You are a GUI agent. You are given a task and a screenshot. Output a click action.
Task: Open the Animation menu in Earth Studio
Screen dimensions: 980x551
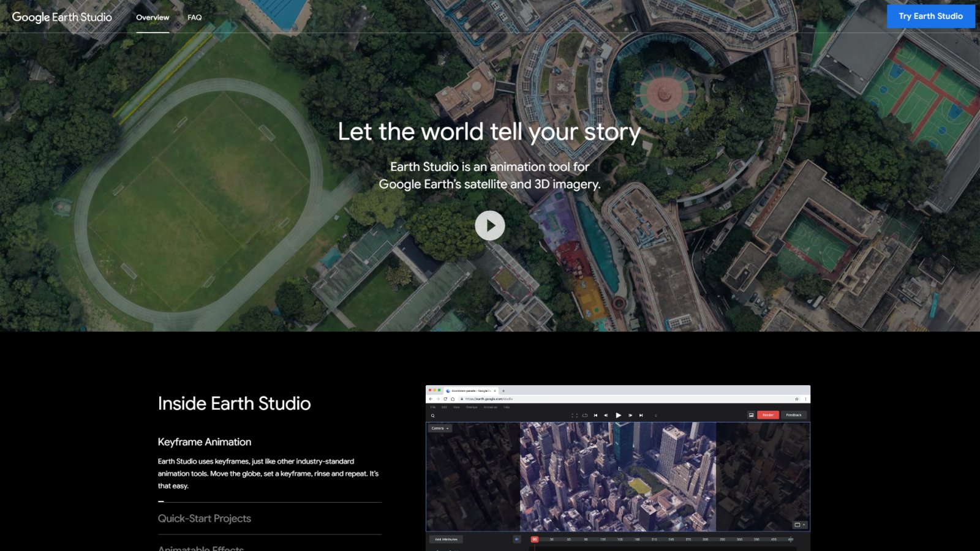click(x=491, y=407)
